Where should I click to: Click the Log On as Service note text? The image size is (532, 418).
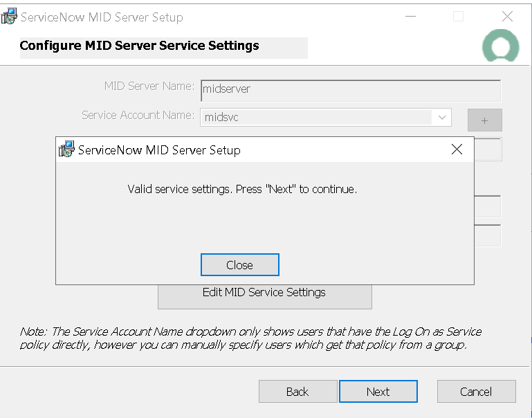click(x=250, y=338)
